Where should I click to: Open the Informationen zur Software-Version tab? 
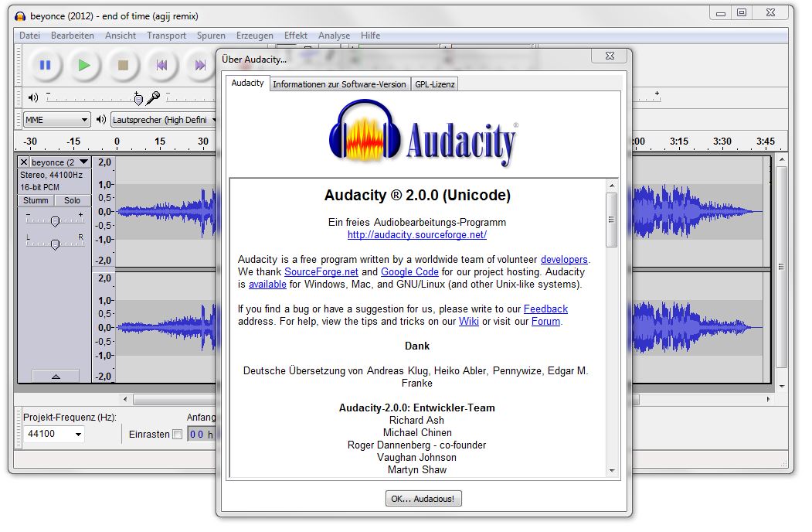pos(339,84)
